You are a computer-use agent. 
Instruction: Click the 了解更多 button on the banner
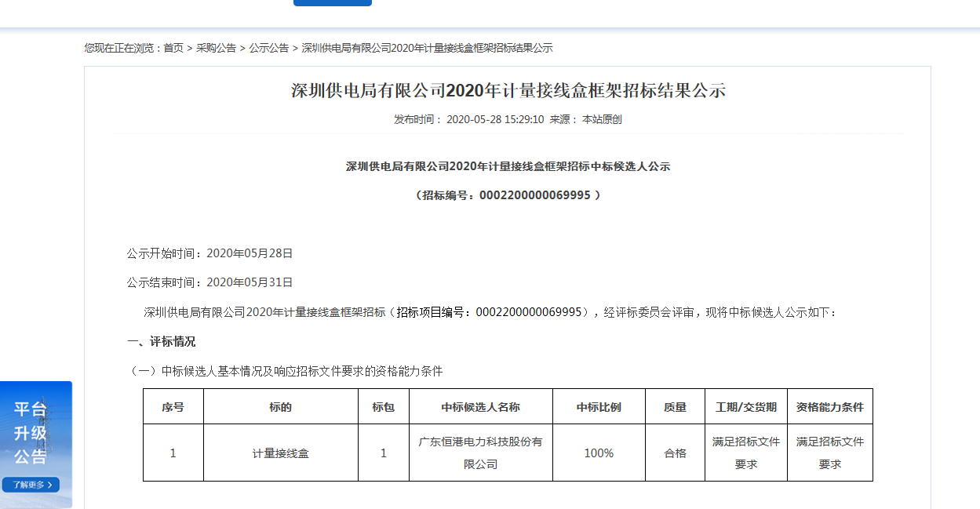tap(31, 485)
